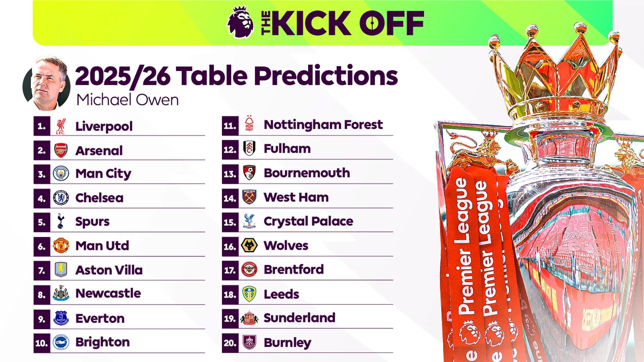Image resolution: width=644 pixels, height=362 pixels.
Task: Click the Premier League lion logo in header
Action: [x=240, y=22]
